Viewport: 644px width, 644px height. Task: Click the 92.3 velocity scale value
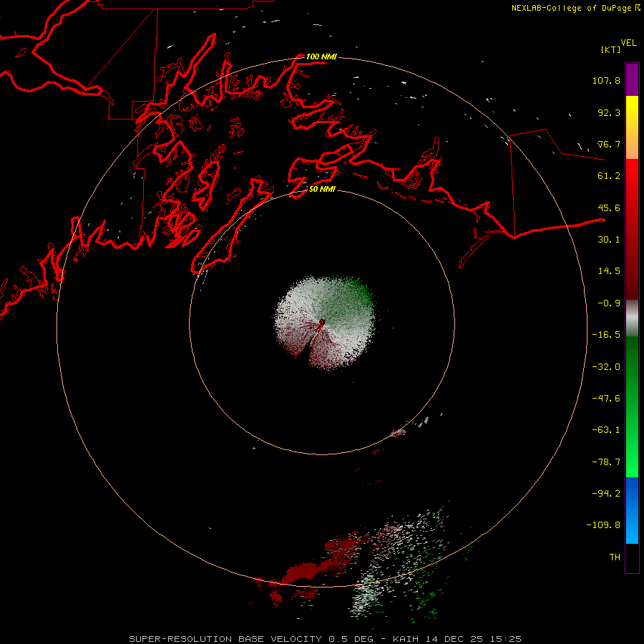pyautogui.click(x=609, y=112)
